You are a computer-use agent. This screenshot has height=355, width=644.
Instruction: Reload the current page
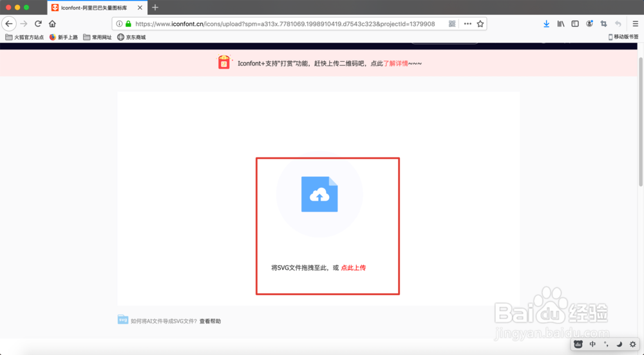coord(38,24)
